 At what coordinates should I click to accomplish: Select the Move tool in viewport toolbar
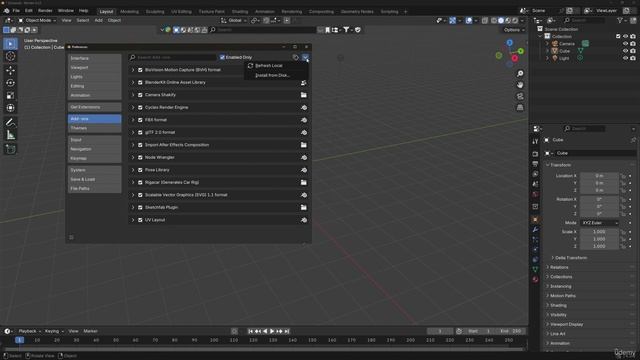click(x=11, y=70)
